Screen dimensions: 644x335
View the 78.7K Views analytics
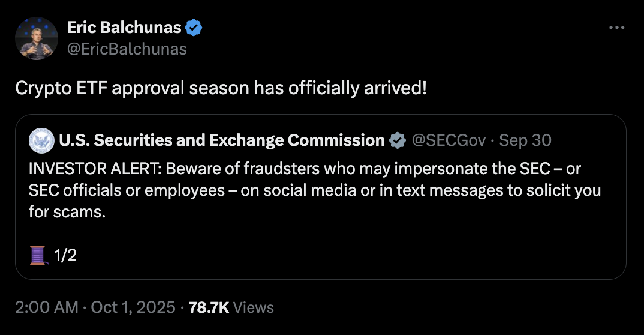tap(231, 308)
